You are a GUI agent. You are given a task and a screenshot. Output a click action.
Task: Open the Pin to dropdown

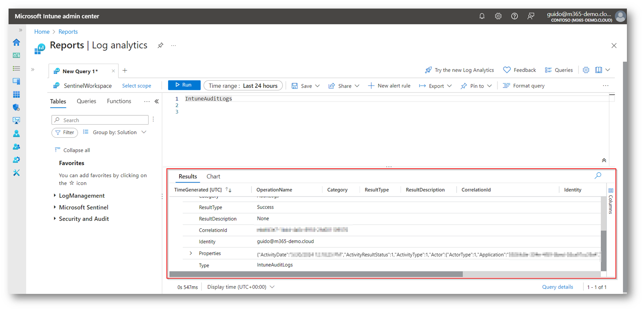(x=476, y=86)
